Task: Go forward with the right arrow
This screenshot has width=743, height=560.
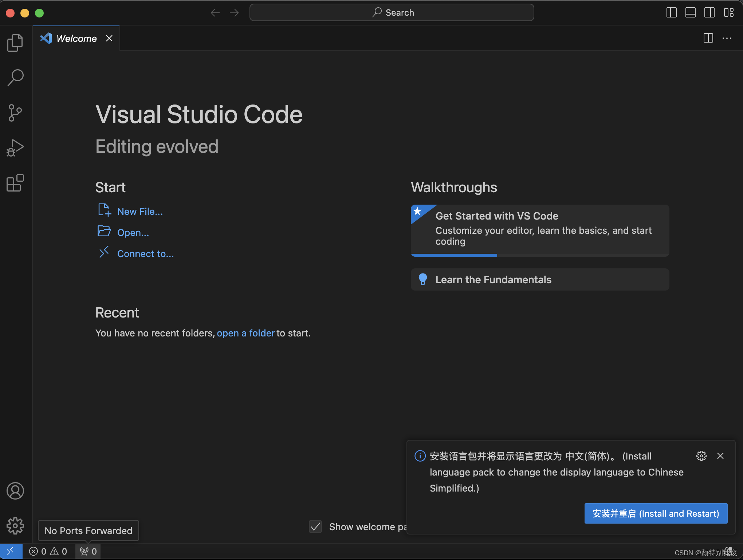Action: coord(234,13)
